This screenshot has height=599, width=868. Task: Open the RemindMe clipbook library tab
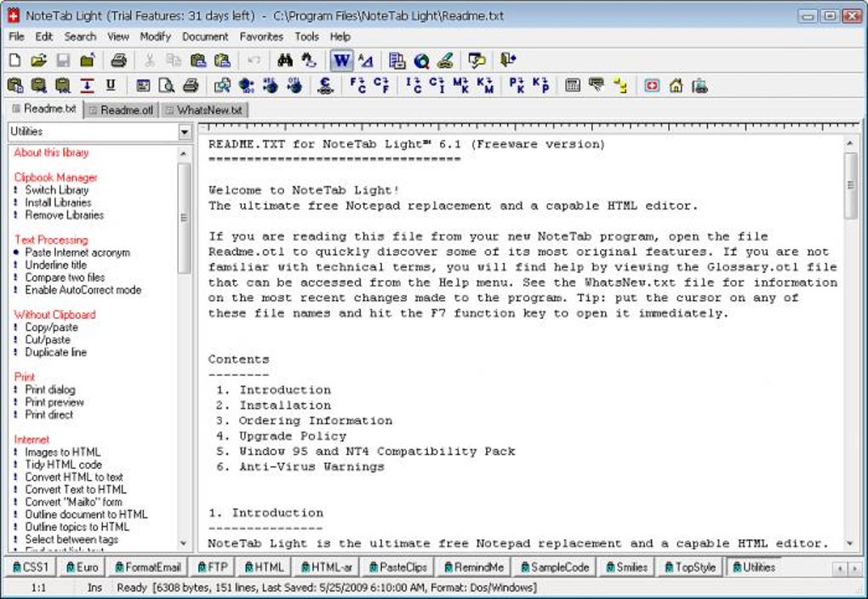[474, 568]
